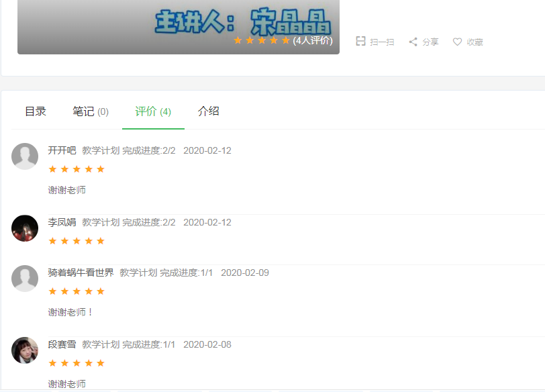Click the username 骑着蜗牛看世界
Viewport: 545px width, 392px height.
pyautogui.click(x=81, y=273)
